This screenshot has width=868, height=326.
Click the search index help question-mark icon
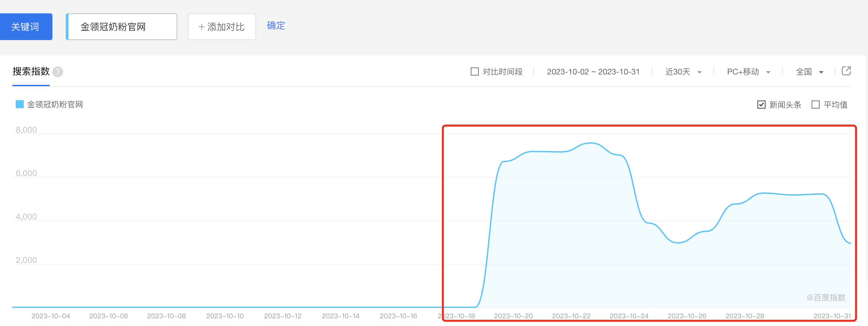(58, 72)
